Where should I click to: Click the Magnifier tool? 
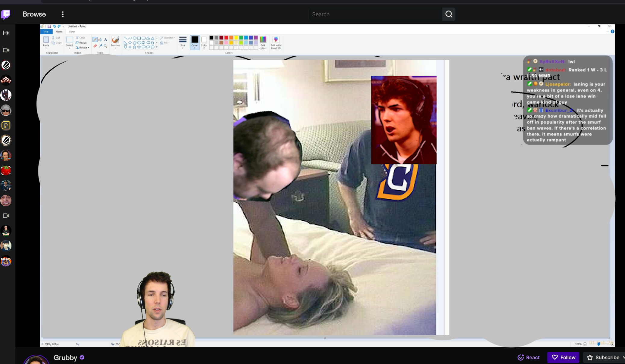click(105, 46)
